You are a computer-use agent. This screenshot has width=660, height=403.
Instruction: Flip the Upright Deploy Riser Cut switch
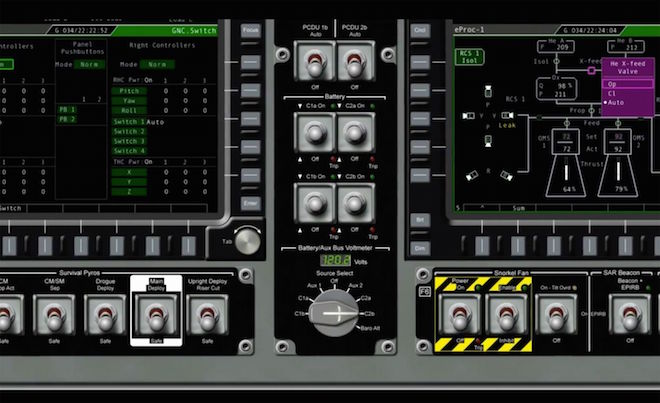click(x=207, y=315)
